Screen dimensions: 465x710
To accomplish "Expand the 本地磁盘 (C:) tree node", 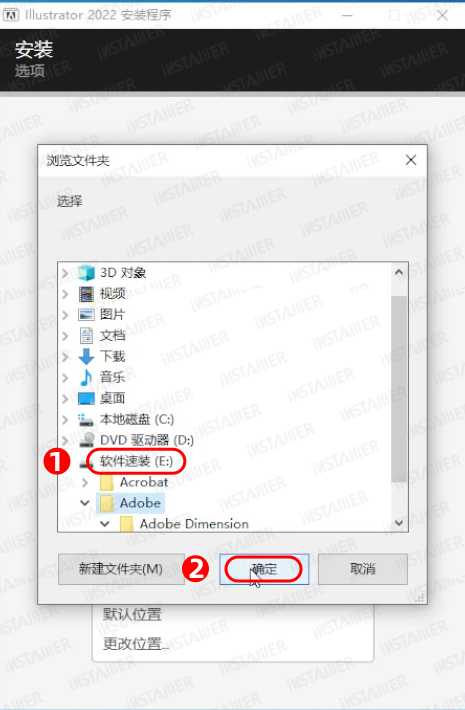I will 65,419.
